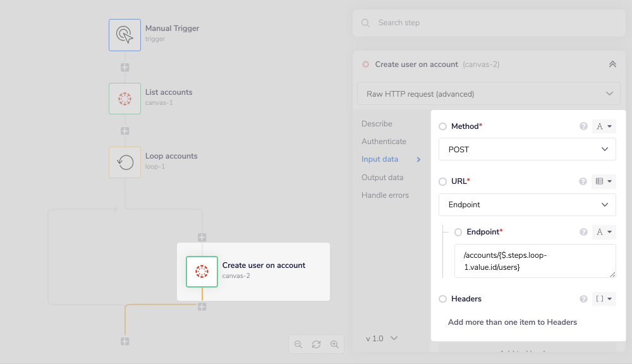
Task: Select the List accounts canvas icon
Action: 125,98
